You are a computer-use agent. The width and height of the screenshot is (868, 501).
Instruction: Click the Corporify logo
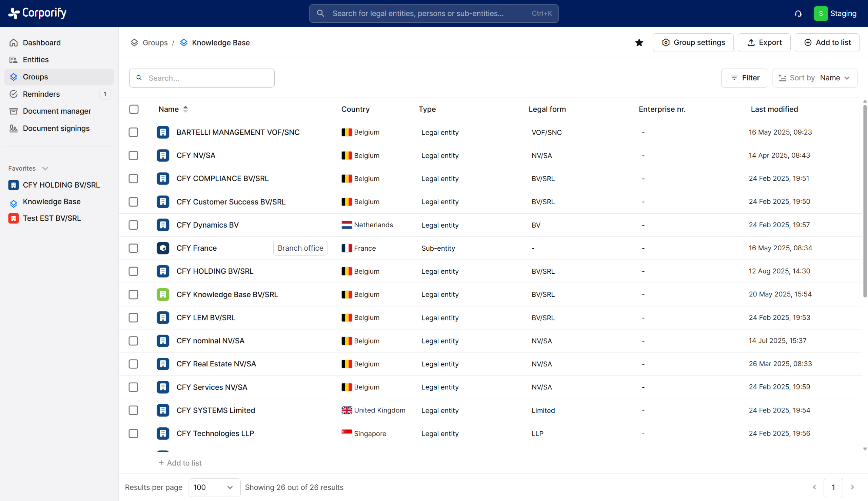[x=37, y=13]
